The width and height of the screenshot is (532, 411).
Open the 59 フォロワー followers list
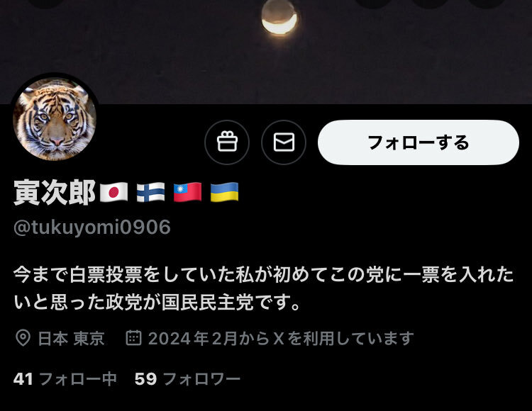tap(187, 379)
